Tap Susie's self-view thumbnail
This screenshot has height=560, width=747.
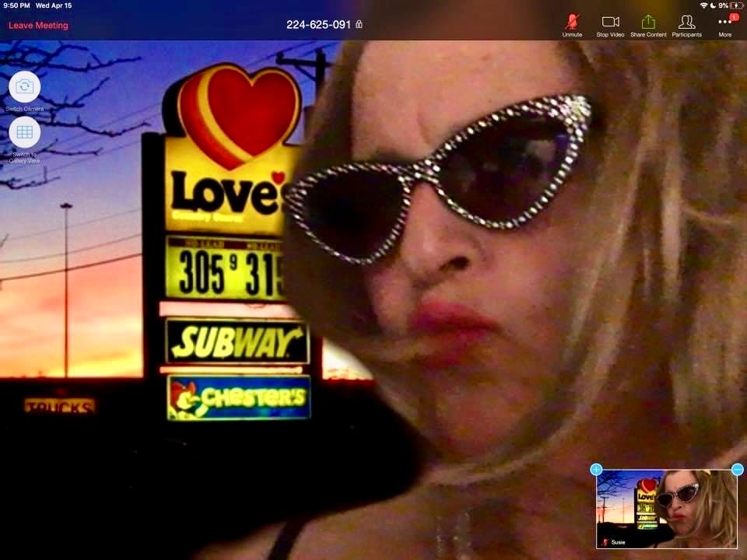tap(667, 509)
